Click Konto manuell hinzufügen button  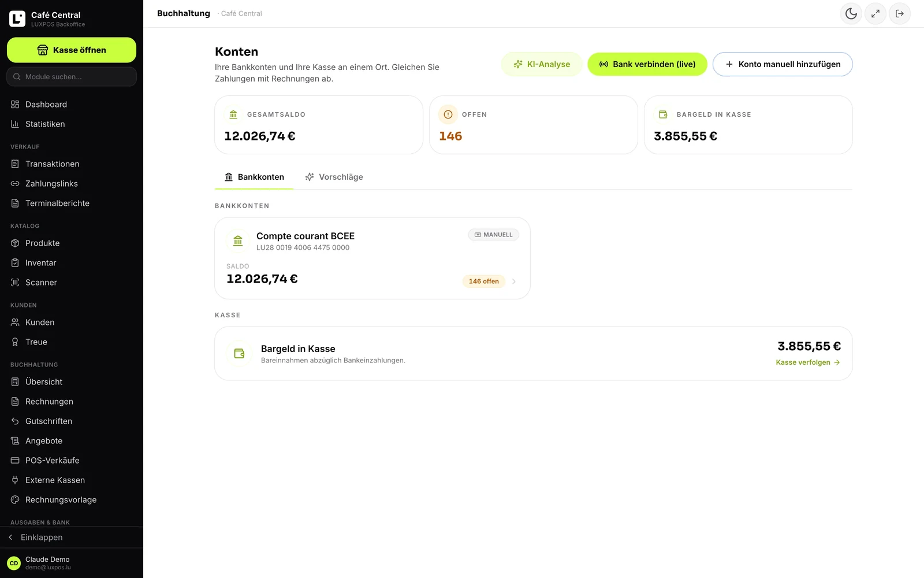click(783, 64)
